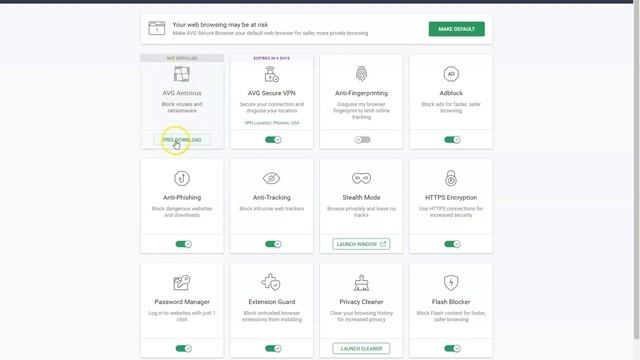Click the Privacy Cleaner title text

point(361,302)
